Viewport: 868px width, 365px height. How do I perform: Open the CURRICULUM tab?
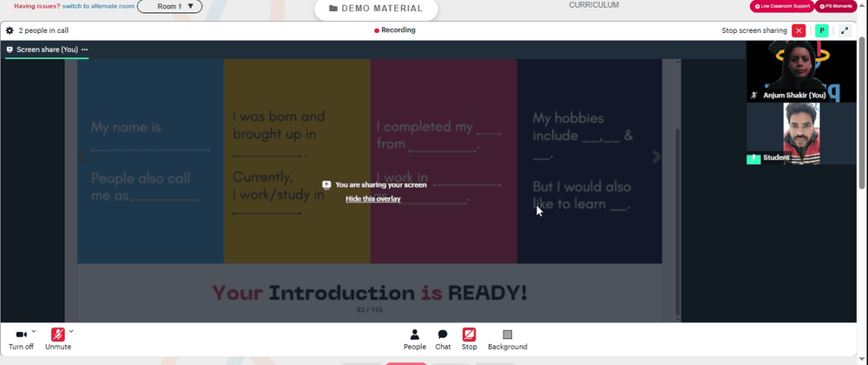tap(594, 5)
